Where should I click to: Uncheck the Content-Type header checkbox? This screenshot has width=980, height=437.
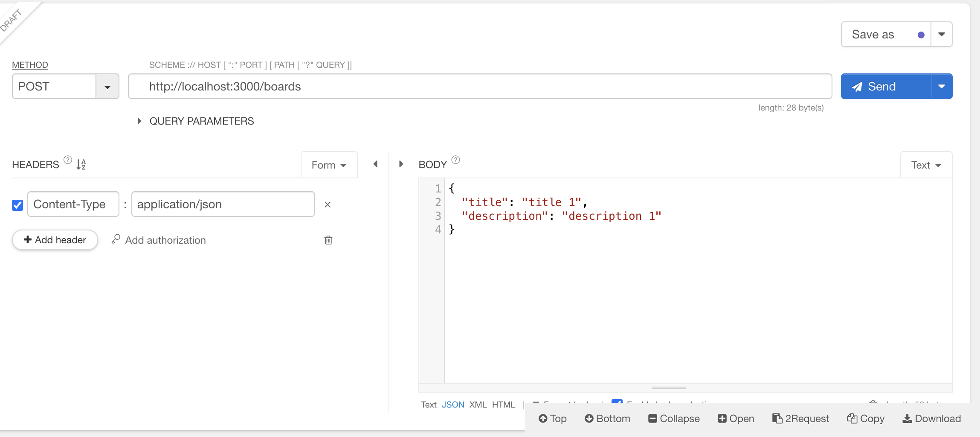[17, 205]
